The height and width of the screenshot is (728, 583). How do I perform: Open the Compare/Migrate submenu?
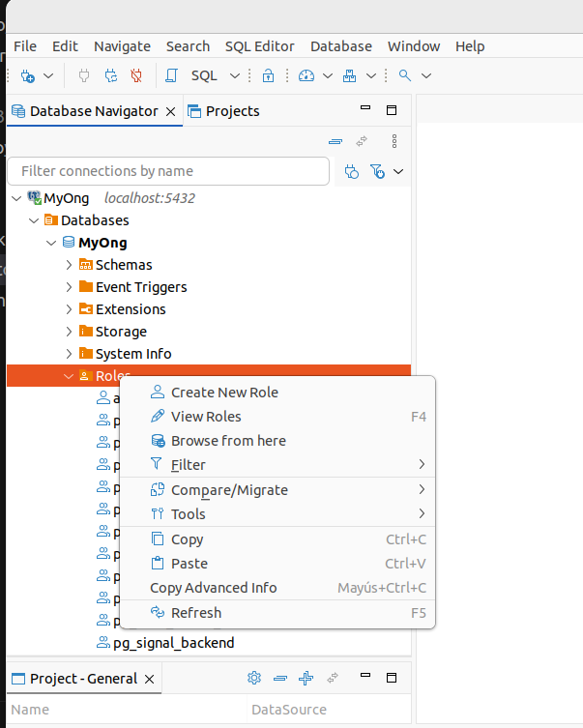pos(229,490)
